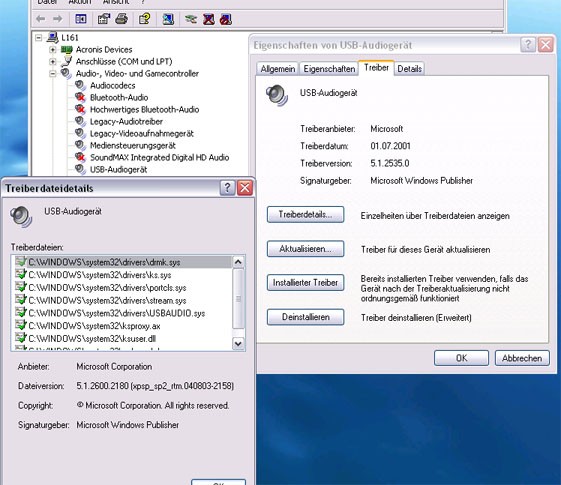Toggle the console tree view toolbar icon
This screenshot has height=485, width=561.
[81, 19]
